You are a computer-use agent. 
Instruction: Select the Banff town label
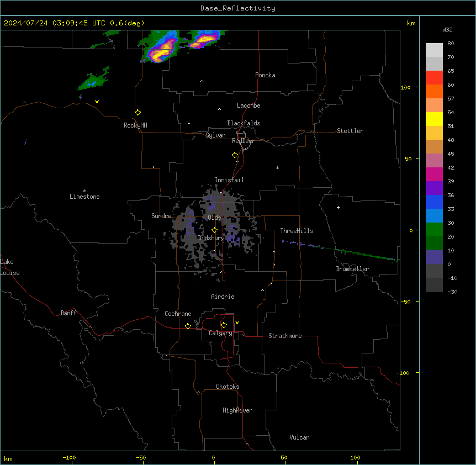(68, 313)
